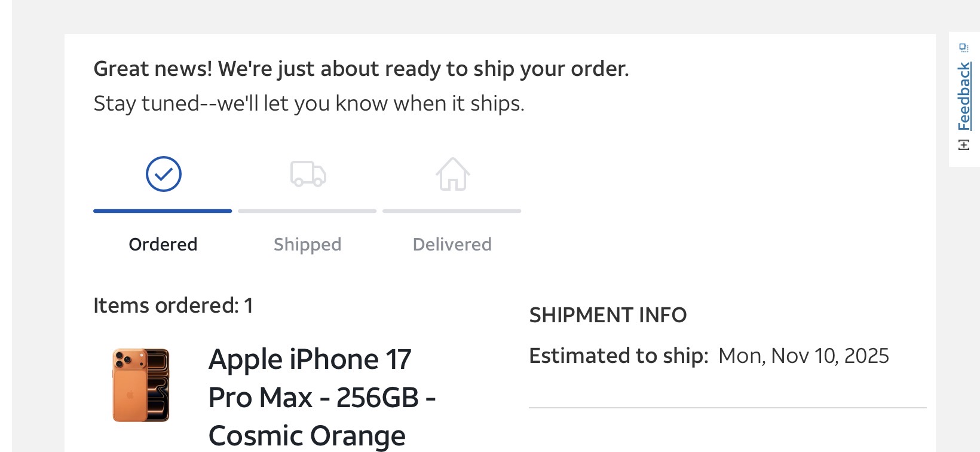Viewport: 980px width, 452px height.
Task: Select the Ordered step label
Action: click(x=163, y=245)
